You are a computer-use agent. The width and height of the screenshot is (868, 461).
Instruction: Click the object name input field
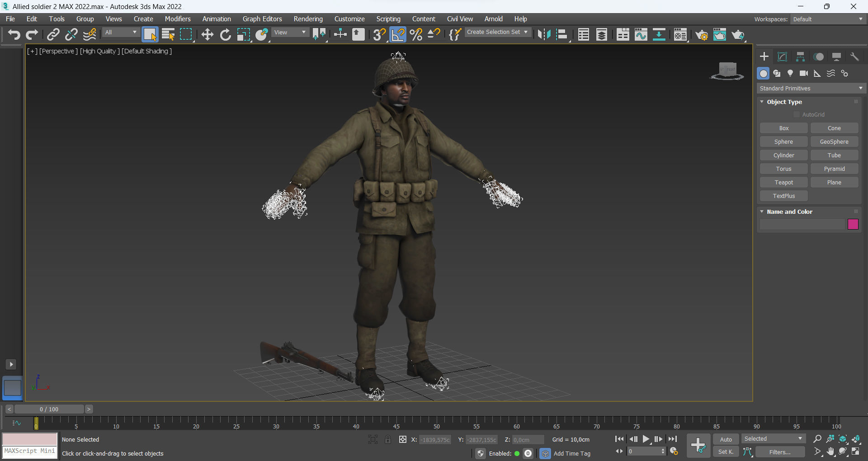802,224
